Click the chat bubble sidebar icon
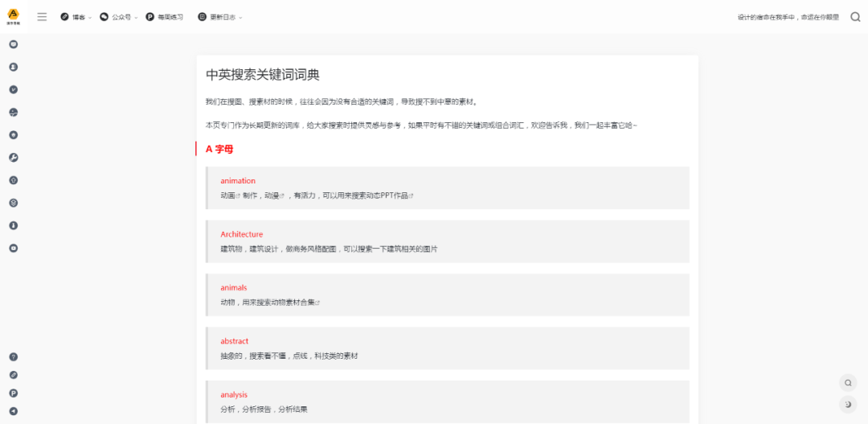The height and width of the screenshot is (424, 868). coord(14,44)
